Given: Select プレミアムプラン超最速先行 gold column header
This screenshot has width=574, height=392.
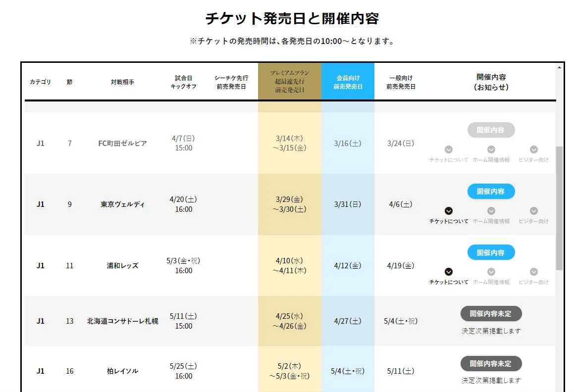Looking at the screenshot, I should 290,81.
